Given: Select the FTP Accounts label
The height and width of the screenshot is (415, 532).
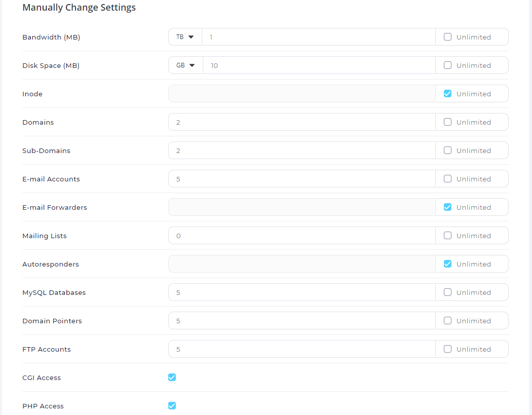Looking at the screenshot, I should point(47,350).
